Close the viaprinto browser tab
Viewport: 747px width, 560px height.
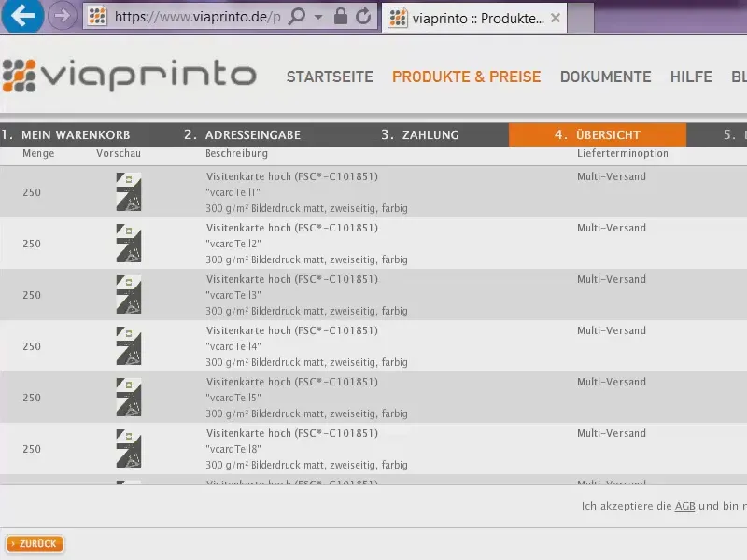(x=555, y=18)
